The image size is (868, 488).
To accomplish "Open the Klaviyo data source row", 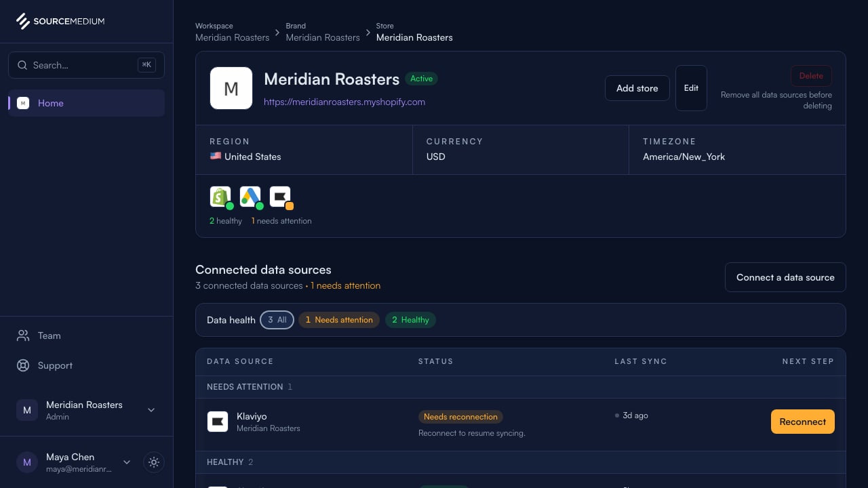I will [521, 424].
